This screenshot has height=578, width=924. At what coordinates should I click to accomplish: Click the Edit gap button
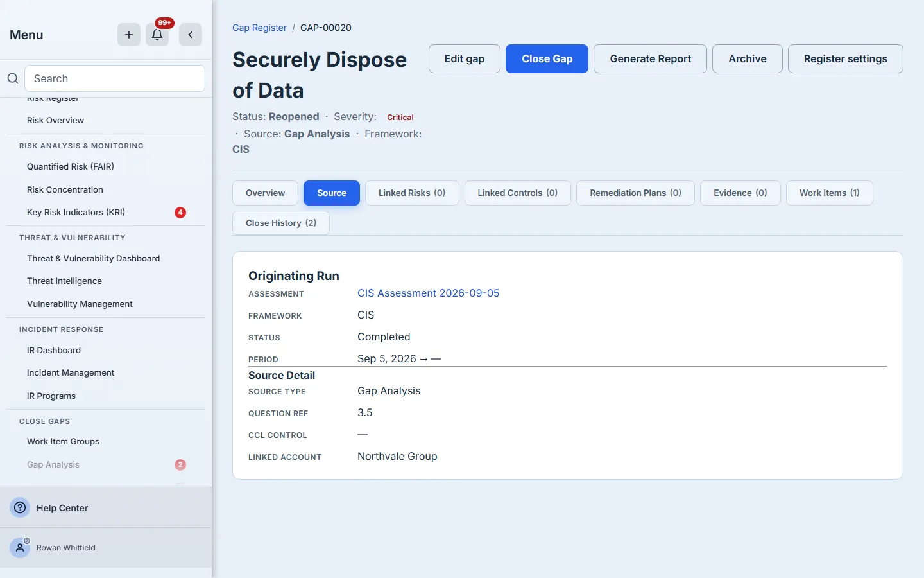(x=465, y=58)
